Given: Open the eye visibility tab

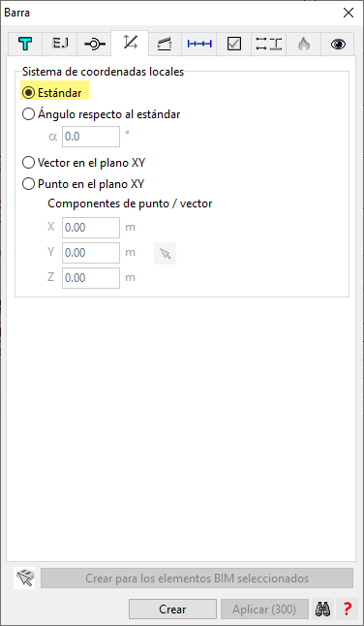Looking at the screenshot, I should click(338, 44).
